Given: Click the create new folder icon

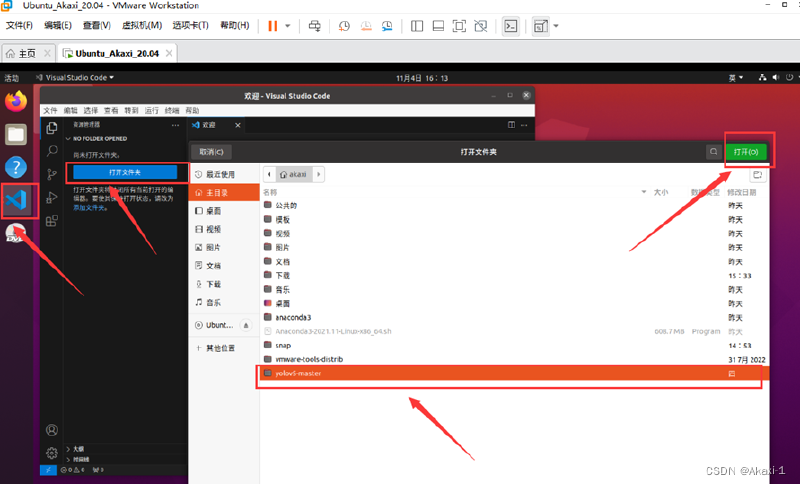Looking at the screenshot, I should (x=758, y=175).
